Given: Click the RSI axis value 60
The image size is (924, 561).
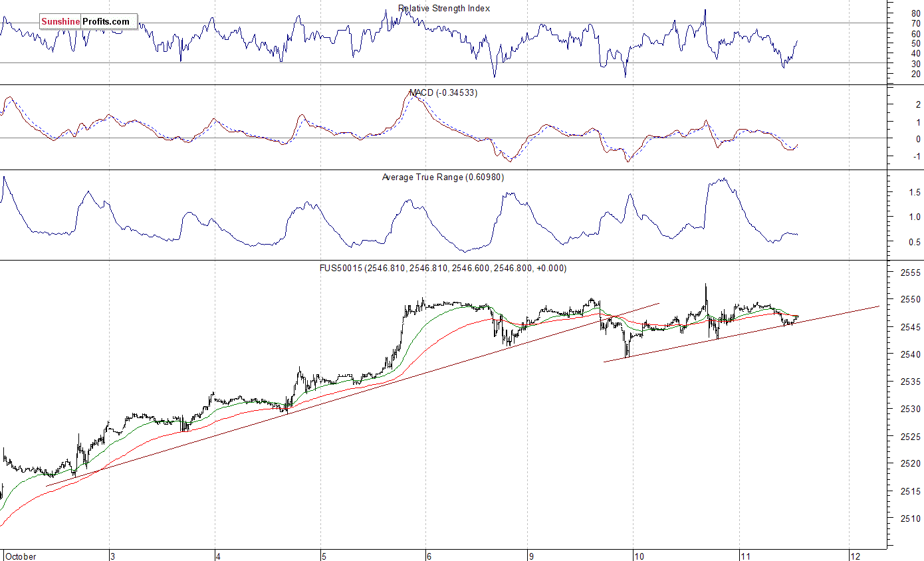Looking at the screenshot, I should [x=916, y=33].
